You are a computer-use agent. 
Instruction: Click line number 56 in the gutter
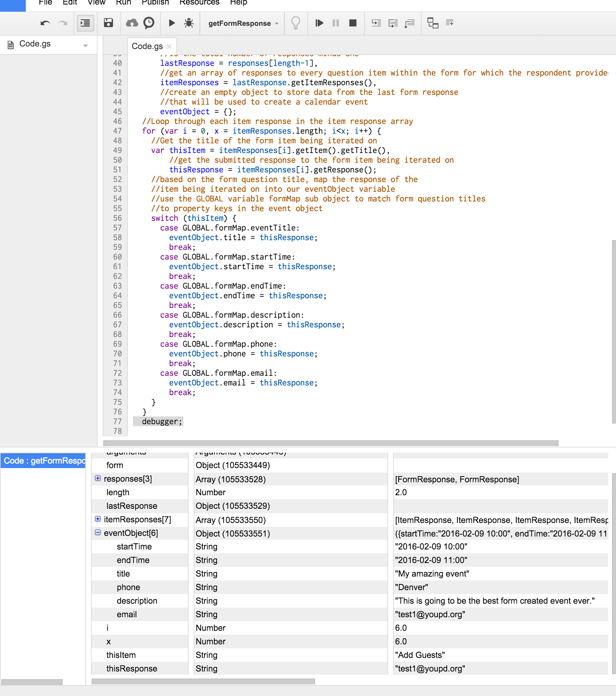[x=118, y=218]
